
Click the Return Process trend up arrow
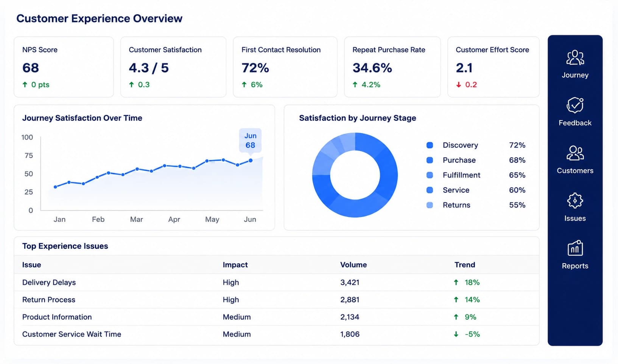click(456, 300)
